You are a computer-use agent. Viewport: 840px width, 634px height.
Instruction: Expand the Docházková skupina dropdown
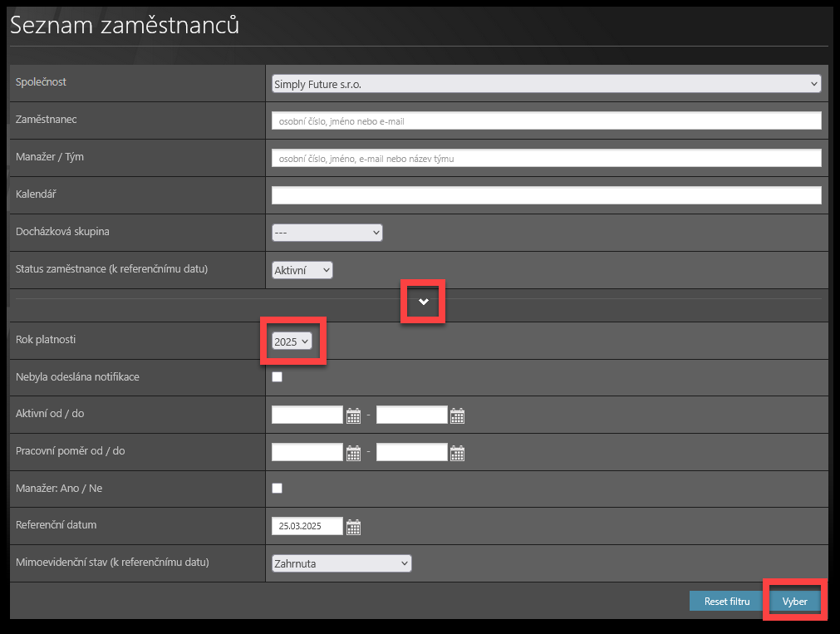[x=327, y=233]
